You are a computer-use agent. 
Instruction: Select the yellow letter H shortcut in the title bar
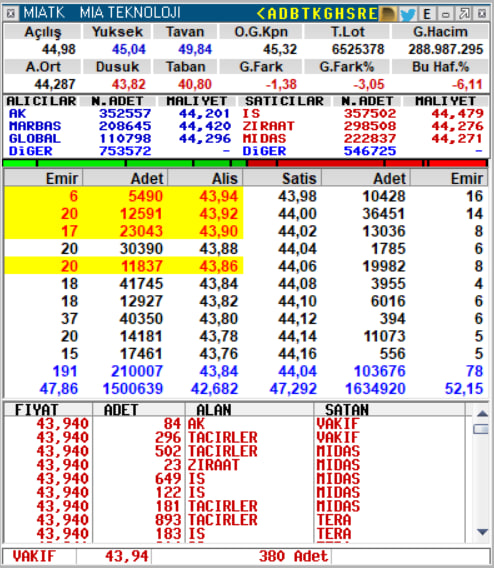point(339,14)
